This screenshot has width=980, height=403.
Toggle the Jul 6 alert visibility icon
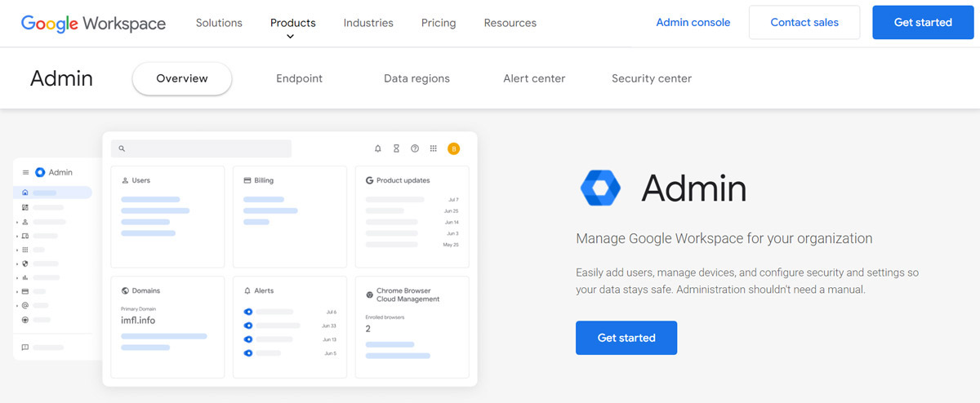click(x=248, y=312)
